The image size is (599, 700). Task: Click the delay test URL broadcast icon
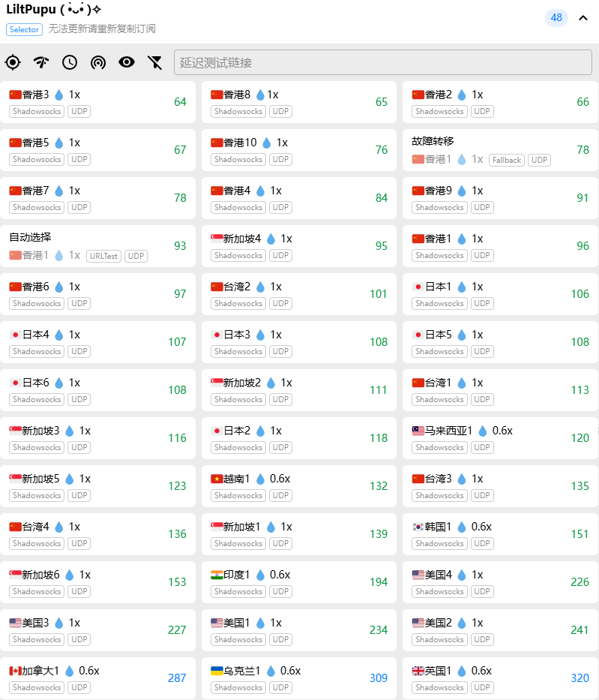[x=98, y=62]
